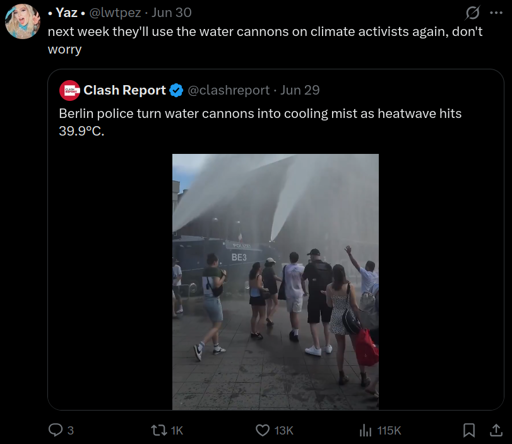This screenshot has width=512, height=444.
Task: Click the Clash Report verified badge
Action: coord(176,90)
